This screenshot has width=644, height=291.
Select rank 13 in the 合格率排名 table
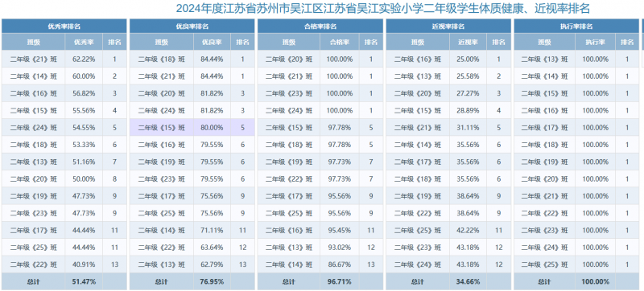(371, 264)
